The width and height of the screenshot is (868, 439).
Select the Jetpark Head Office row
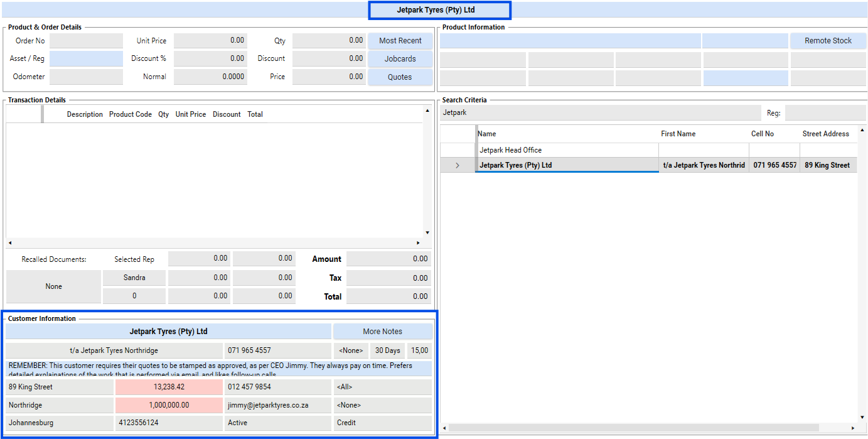click(648, 150)
